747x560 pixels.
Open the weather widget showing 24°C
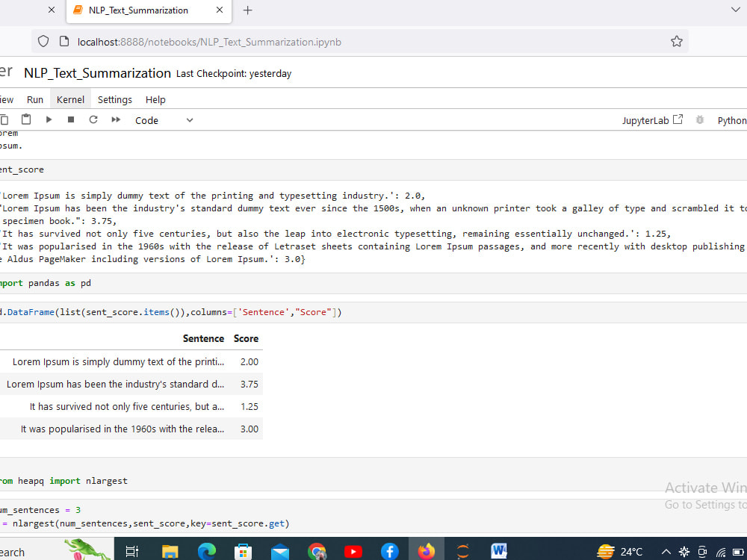pos(619,552)
